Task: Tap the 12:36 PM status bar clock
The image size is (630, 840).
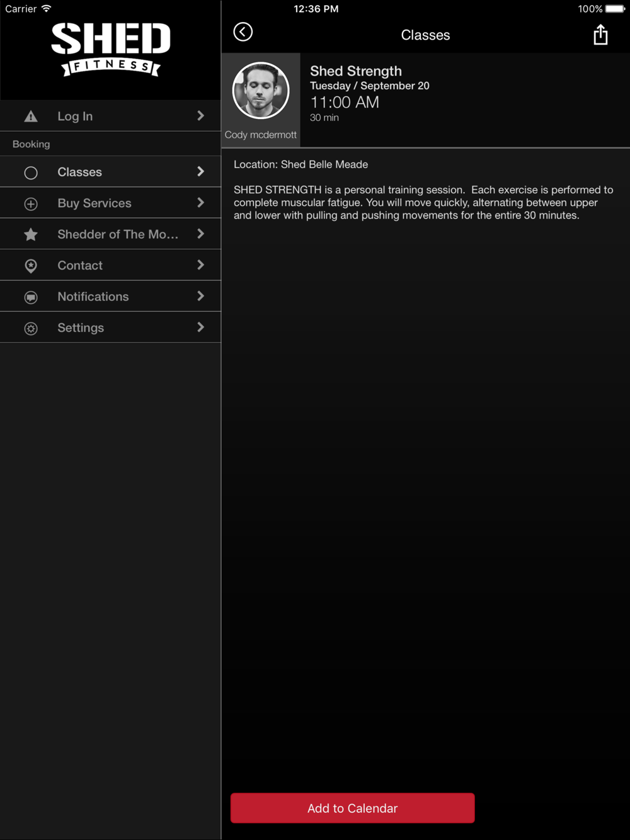Action: (x=316, y=9)
